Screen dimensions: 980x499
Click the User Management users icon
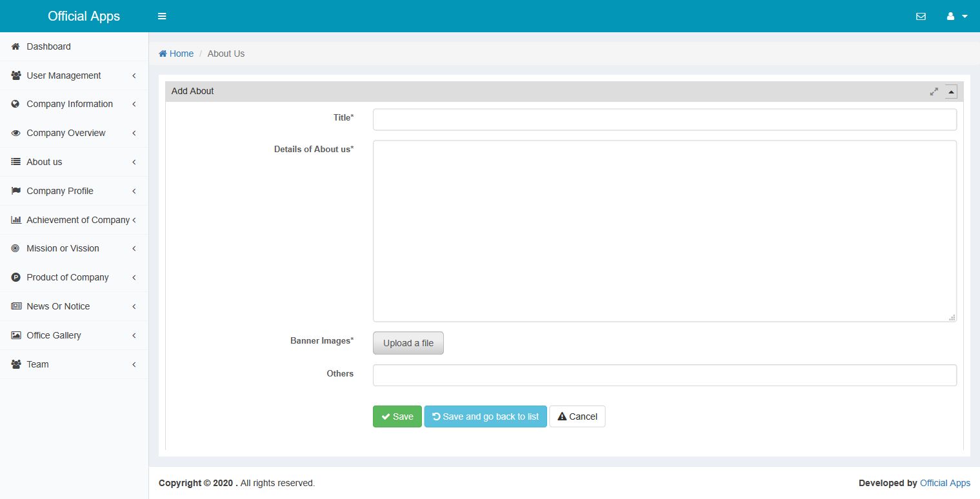(x=16, y=75)
